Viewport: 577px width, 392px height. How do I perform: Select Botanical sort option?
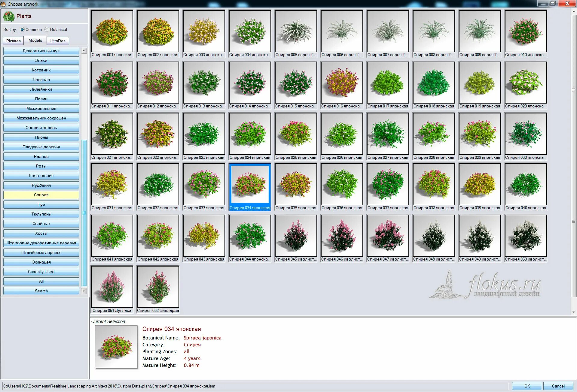(x=47, y=29)
